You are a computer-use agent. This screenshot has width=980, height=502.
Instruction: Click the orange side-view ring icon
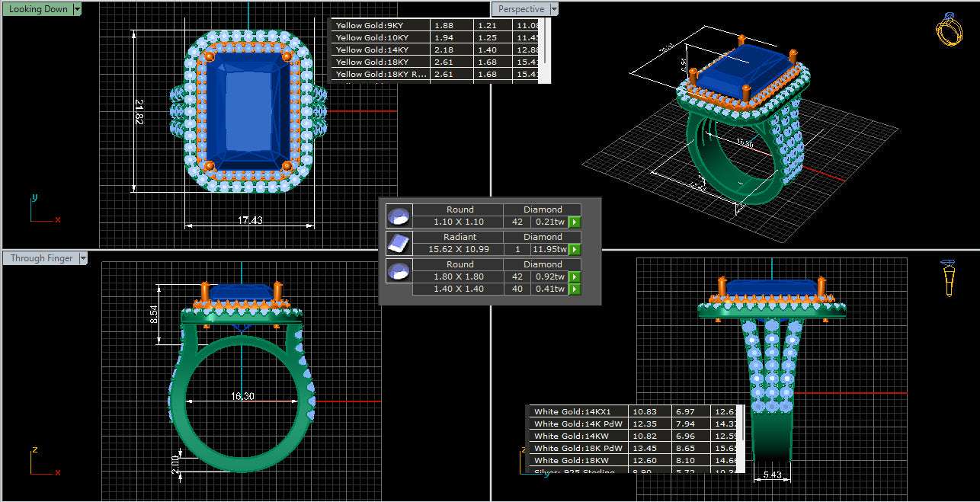[x=949, y=278]
